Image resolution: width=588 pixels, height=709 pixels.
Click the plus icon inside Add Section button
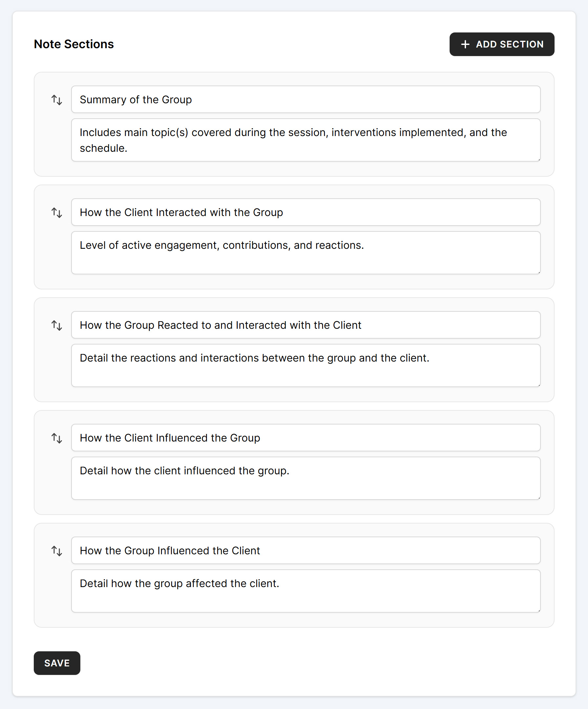(x=466, y=44)
